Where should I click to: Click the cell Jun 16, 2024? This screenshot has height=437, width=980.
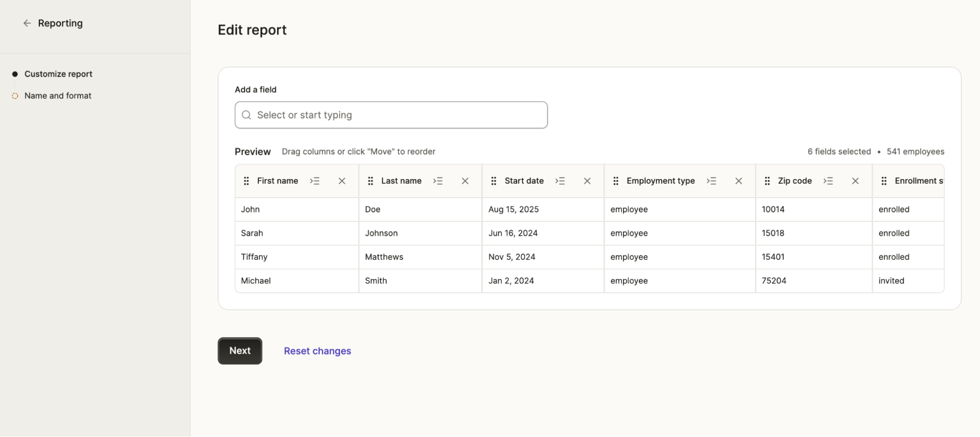pyautogui.click(x=543, y=233)
